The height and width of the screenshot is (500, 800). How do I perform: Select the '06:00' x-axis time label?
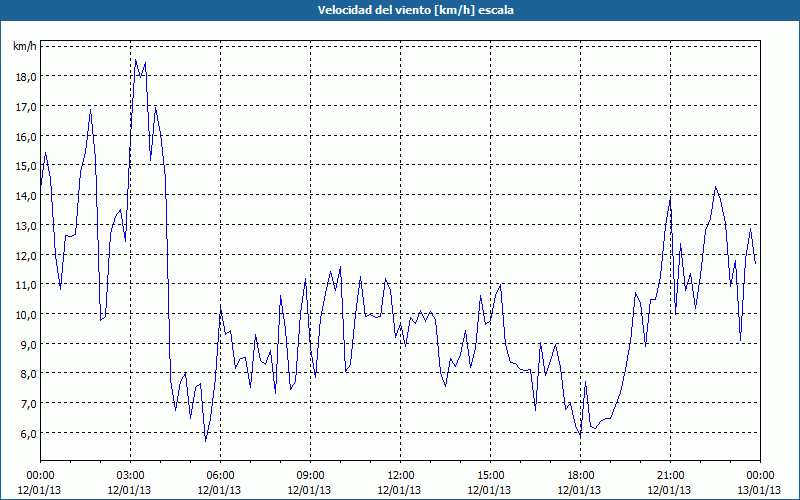[220, 476]
